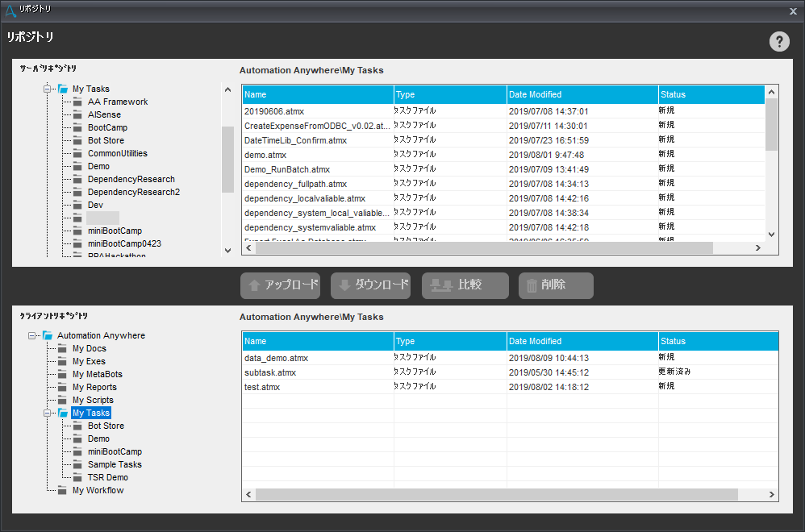
Task: Select Demo in the client repository tree
Action: click(98, 438)
